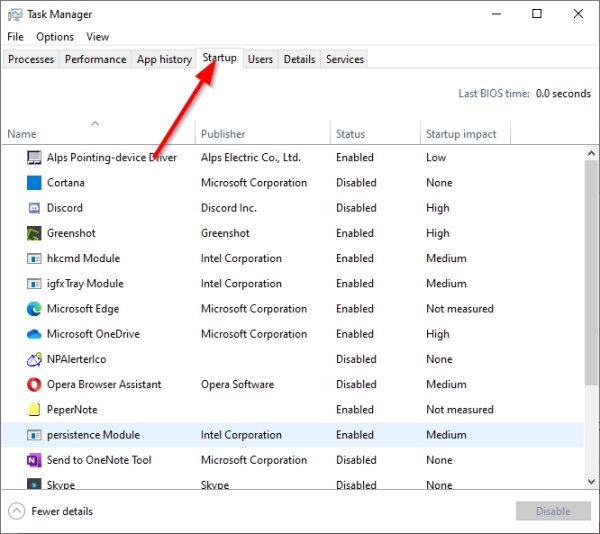The width and height of the screenshot is (600, 534).
Task: Select the Alps Pointing-device Driver name
Action: click(112, 157)
